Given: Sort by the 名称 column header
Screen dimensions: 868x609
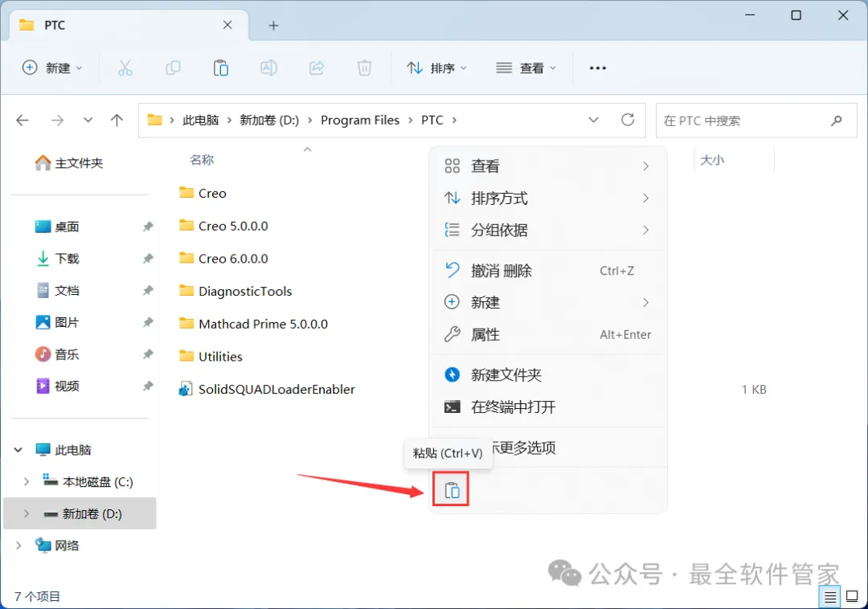Looking at the screenshot, I should [x=202, y=160].
